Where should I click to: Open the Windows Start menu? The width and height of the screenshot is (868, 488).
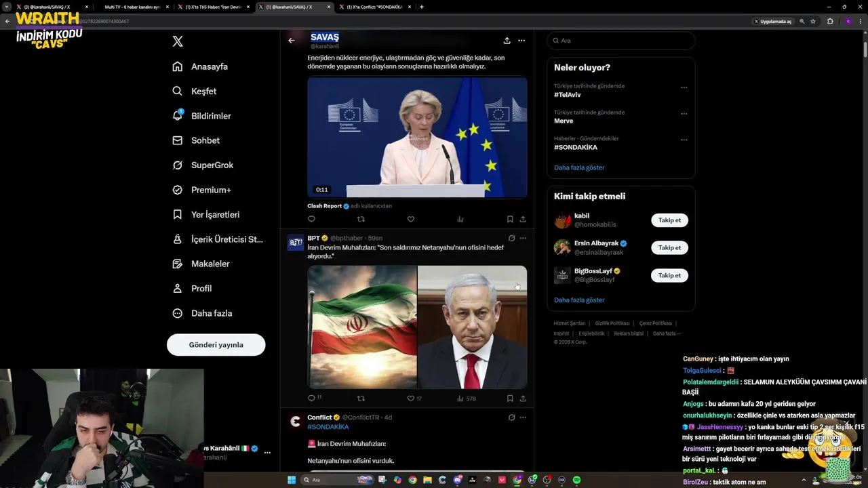point(292,480)
